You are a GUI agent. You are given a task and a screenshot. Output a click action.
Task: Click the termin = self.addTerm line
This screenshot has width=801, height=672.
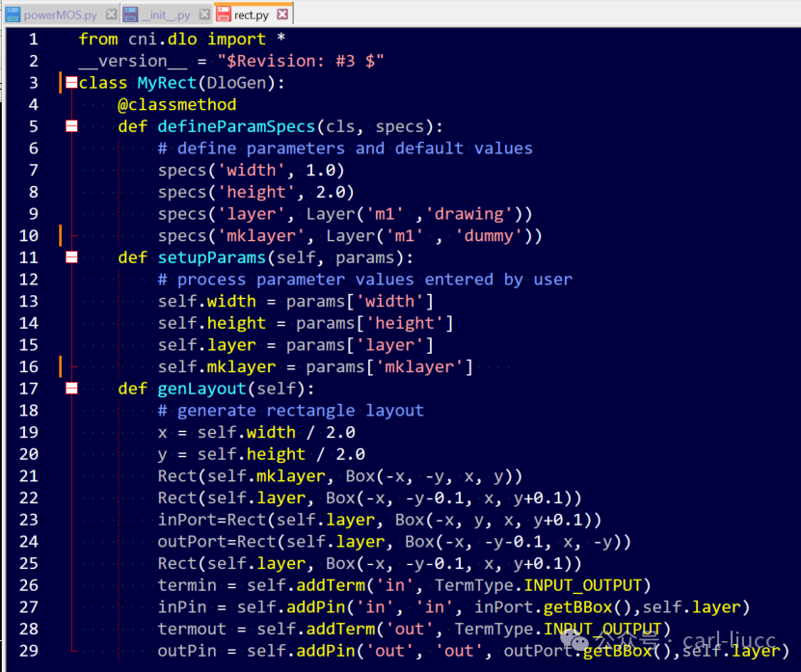(404, 585)
